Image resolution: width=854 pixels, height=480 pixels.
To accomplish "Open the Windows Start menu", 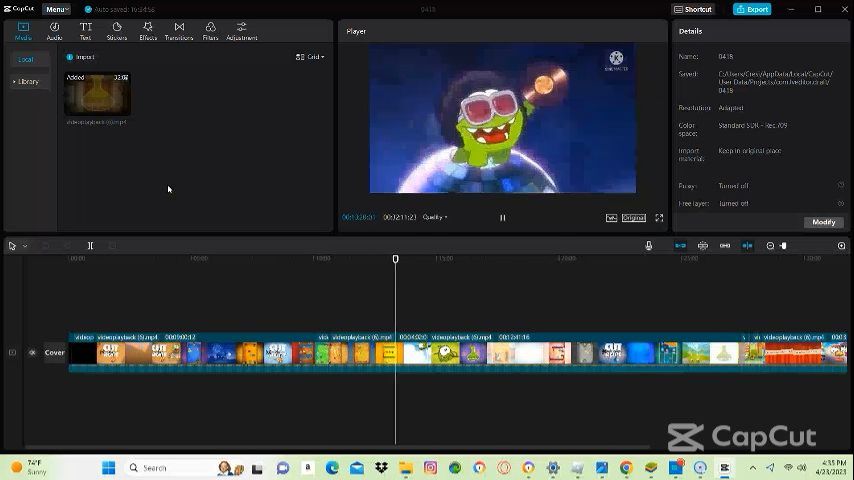I will coord(108,467).
